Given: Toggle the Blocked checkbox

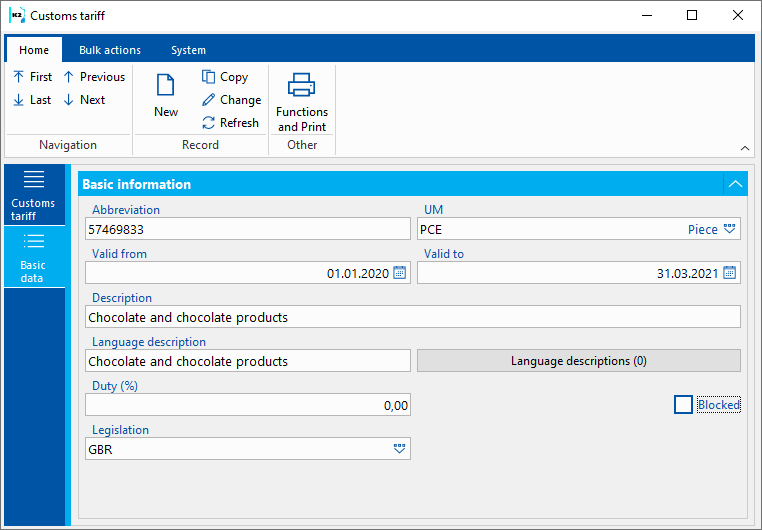Looking at the screenshot, I should (x=684, y=405).
